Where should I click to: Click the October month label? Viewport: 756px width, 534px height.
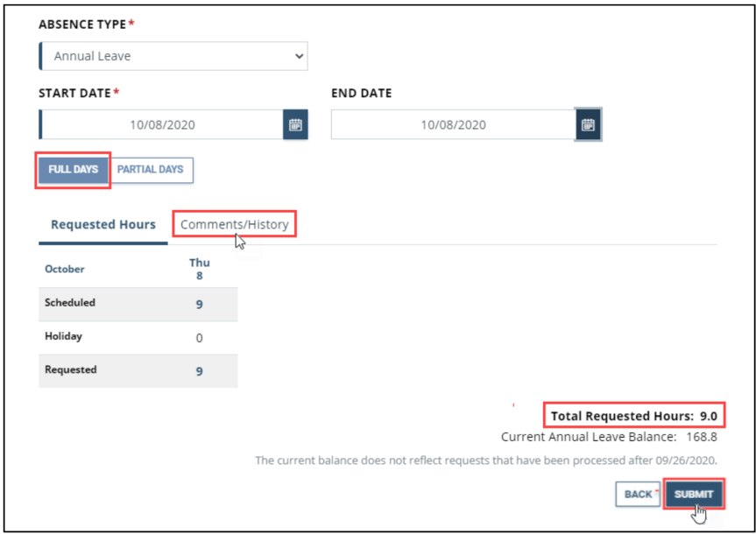point(65,269)
